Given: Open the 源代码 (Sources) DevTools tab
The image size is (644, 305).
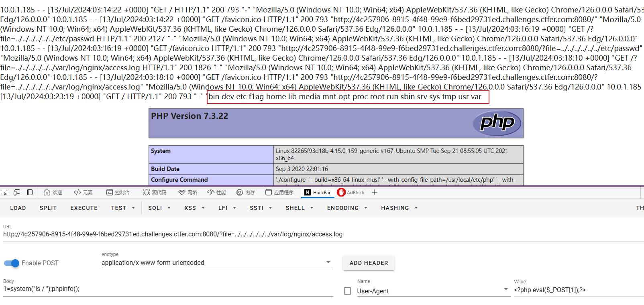Looking at the screenshot, I should (155, 193).
